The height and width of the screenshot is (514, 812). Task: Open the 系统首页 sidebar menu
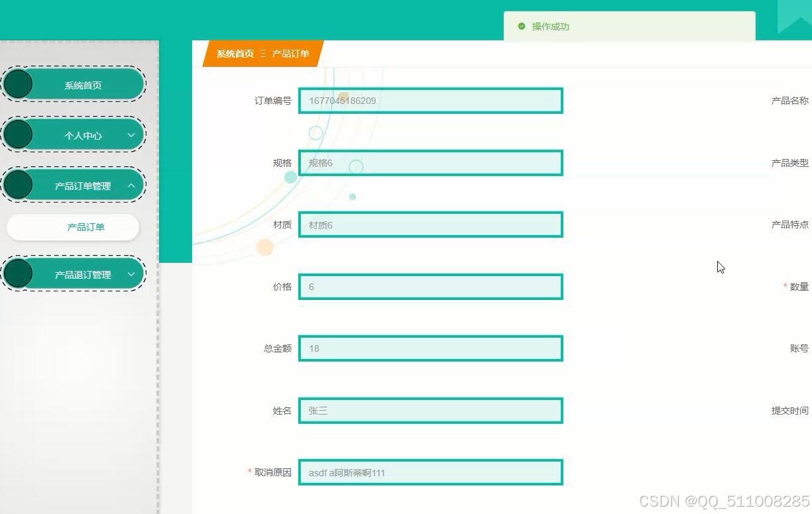73,84
